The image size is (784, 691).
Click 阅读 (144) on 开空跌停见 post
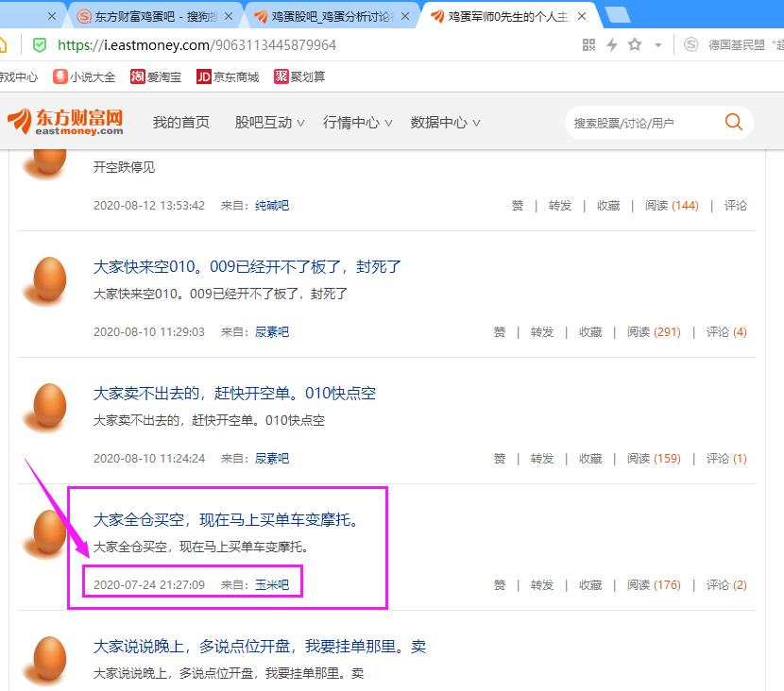coord(672,206)
